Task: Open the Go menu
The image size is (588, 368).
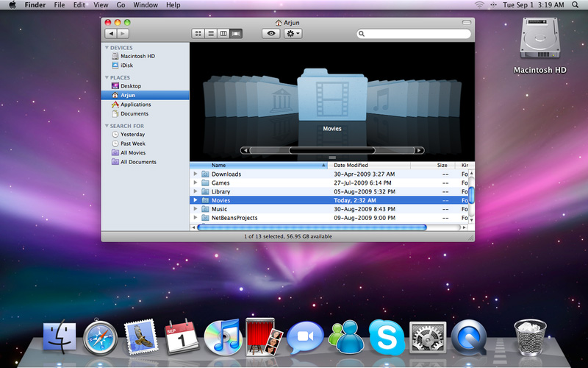Action: point(121,5)
